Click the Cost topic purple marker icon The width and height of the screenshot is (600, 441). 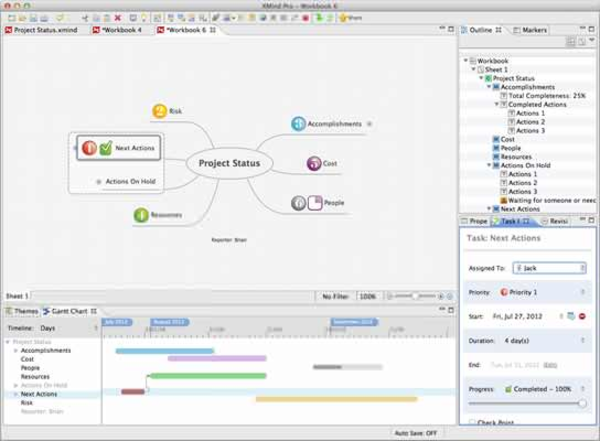pos(314,163)
